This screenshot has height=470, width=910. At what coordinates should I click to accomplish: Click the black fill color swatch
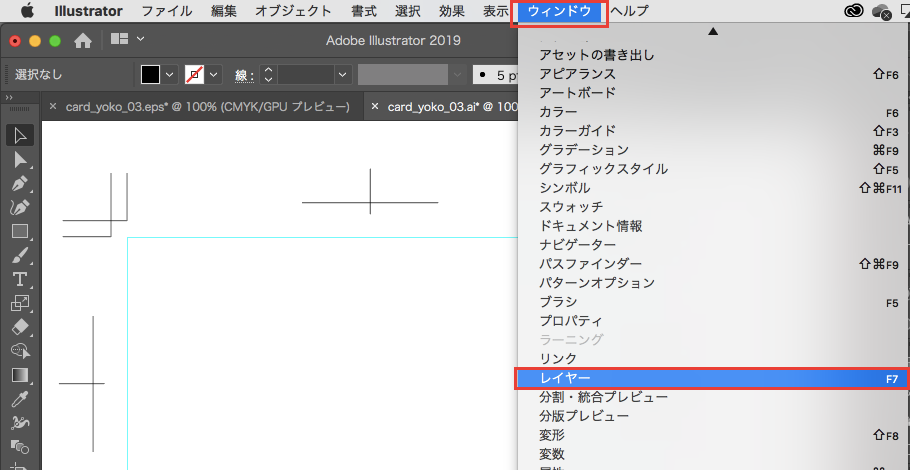pyautogui.click(x=150, y=75)
